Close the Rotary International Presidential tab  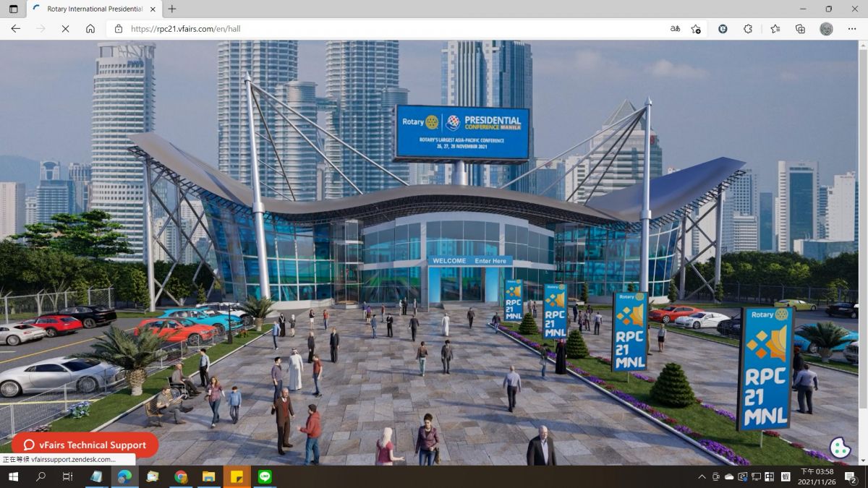[152, 9]
